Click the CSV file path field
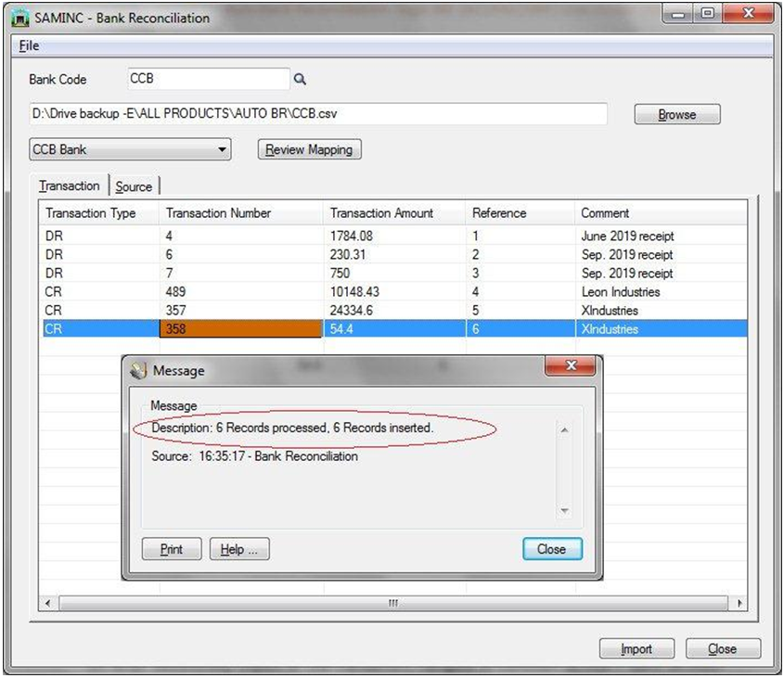The width and height of the screenshot is (784, 678). [x=318, y=114]
